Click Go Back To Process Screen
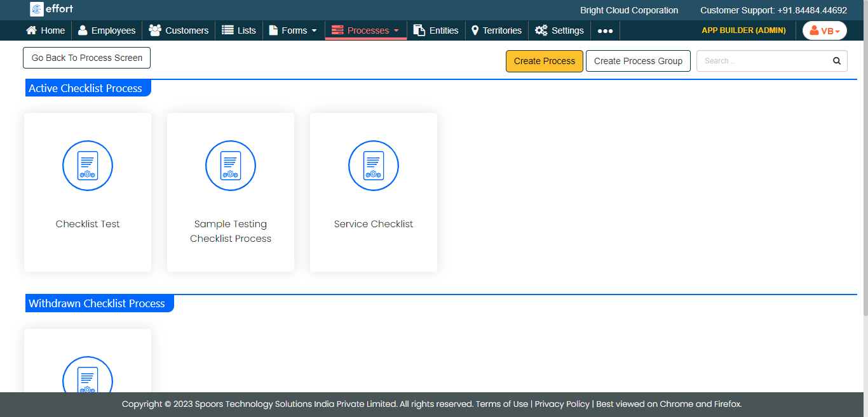868x417 pixels. (x=87, y=58)
